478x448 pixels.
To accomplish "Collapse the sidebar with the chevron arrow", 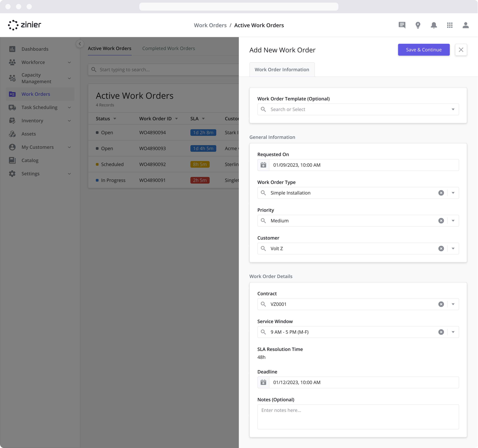I will tap(80, 44).
